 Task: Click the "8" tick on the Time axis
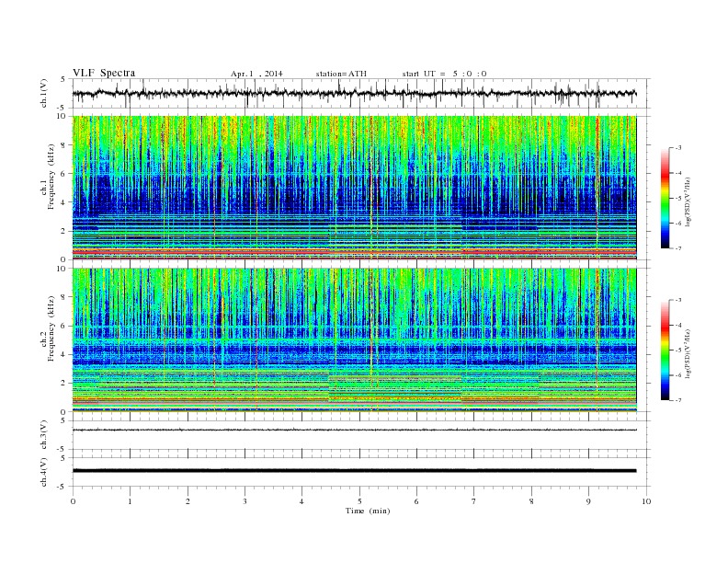pos(531,501)
